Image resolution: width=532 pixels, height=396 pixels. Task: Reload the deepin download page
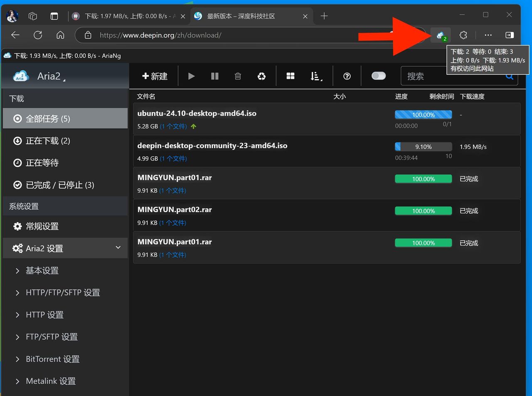click(x=38, y=35)
